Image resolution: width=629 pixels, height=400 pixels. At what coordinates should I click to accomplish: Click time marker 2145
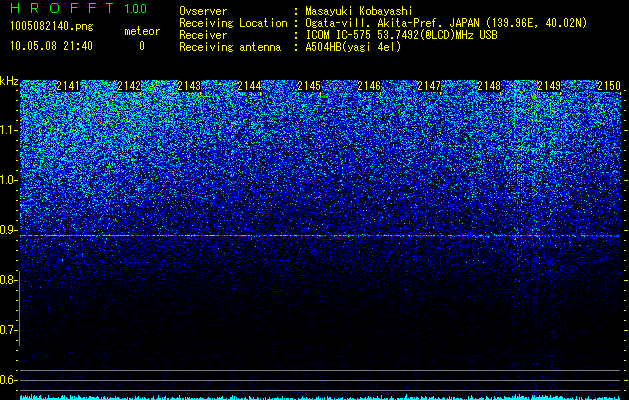click(309, 86)
